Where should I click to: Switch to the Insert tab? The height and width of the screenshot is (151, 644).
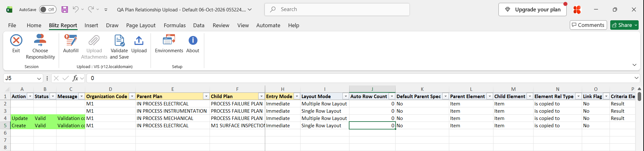(91, 25)
